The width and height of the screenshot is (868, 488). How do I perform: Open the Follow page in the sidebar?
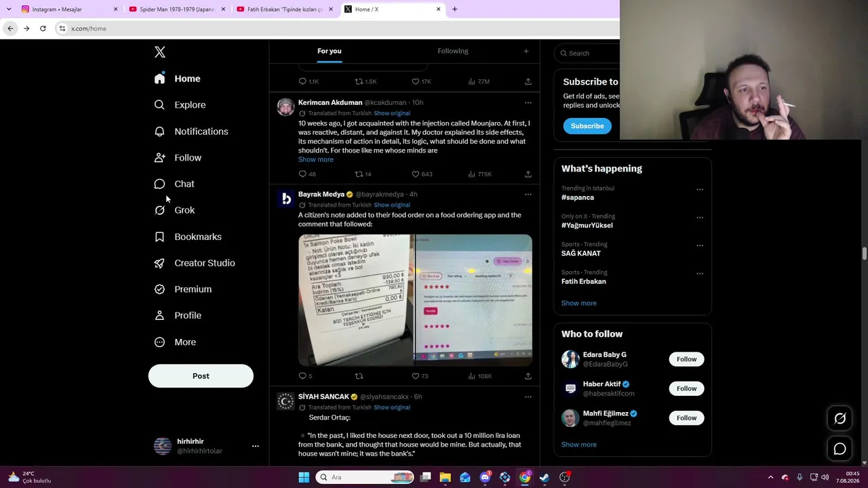(x=178, y=158)
